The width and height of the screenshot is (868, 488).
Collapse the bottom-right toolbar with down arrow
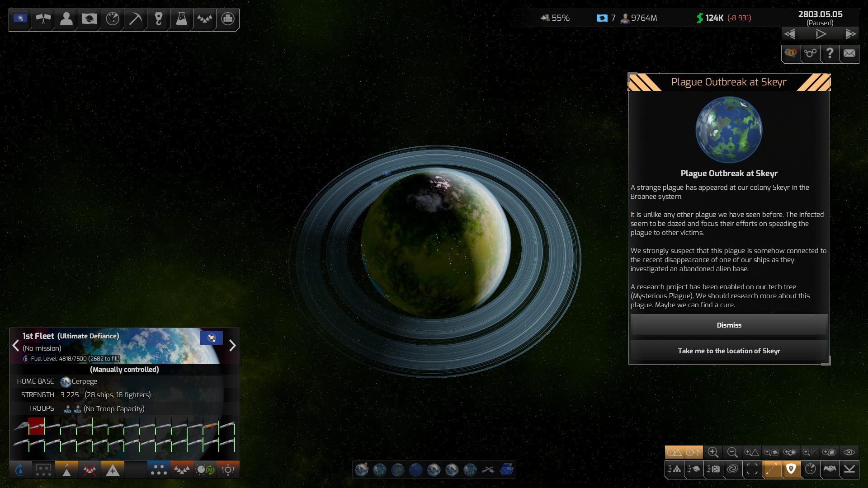[x=849, y=469]
